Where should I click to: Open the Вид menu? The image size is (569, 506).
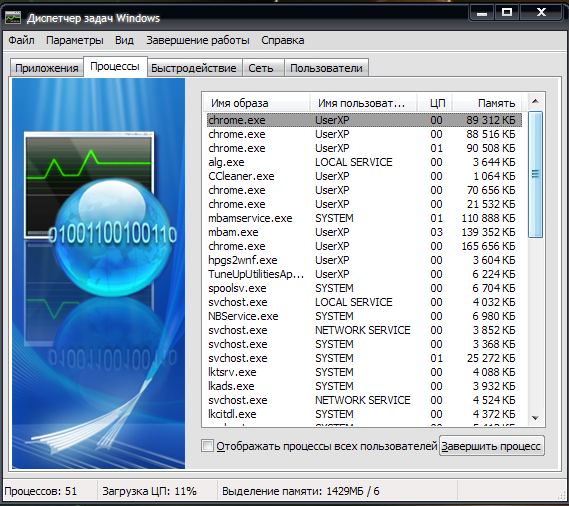pos(124,40)
